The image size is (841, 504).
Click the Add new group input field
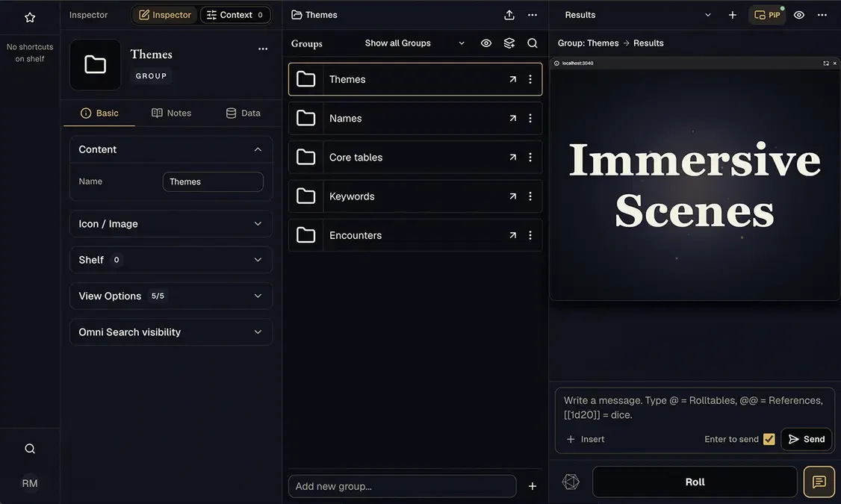tap(403, 486)
